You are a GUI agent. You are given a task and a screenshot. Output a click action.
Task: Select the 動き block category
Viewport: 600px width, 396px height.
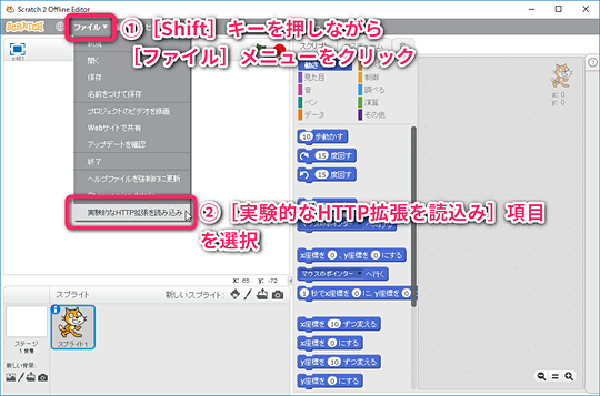coord(324,65)
